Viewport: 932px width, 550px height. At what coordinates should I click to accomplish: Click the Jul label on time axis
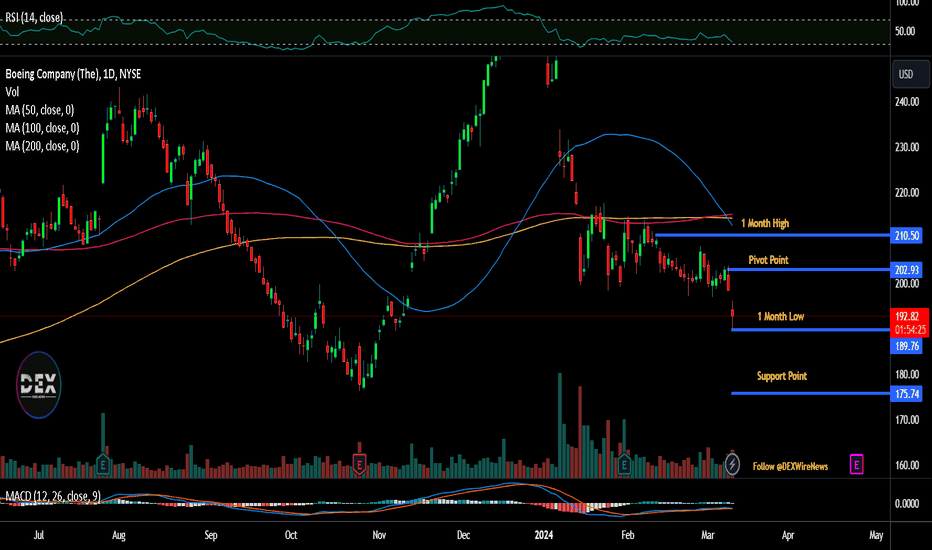39,535
